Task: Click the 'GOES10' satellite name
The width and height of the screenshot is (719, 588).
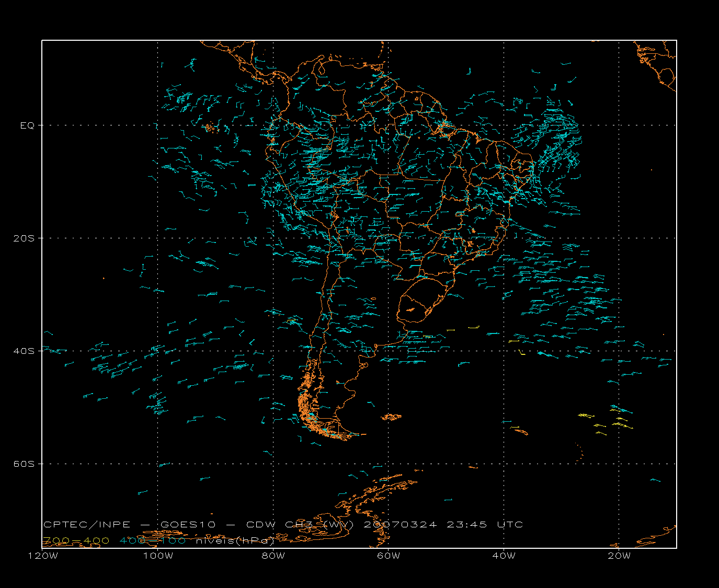Action: click(188, 525)
